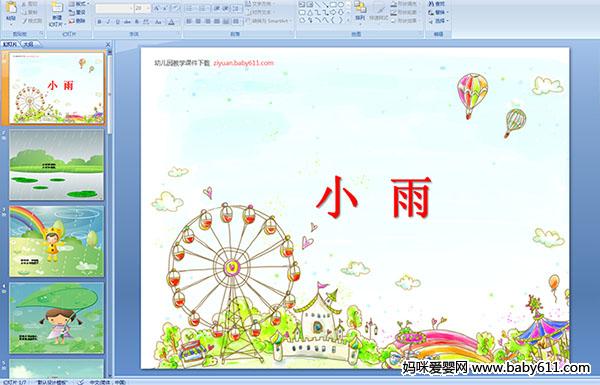Click the ziyuan.baby611.com link on slide
The width and height of the screenshot is (600, 385).
tap(243, 63)
